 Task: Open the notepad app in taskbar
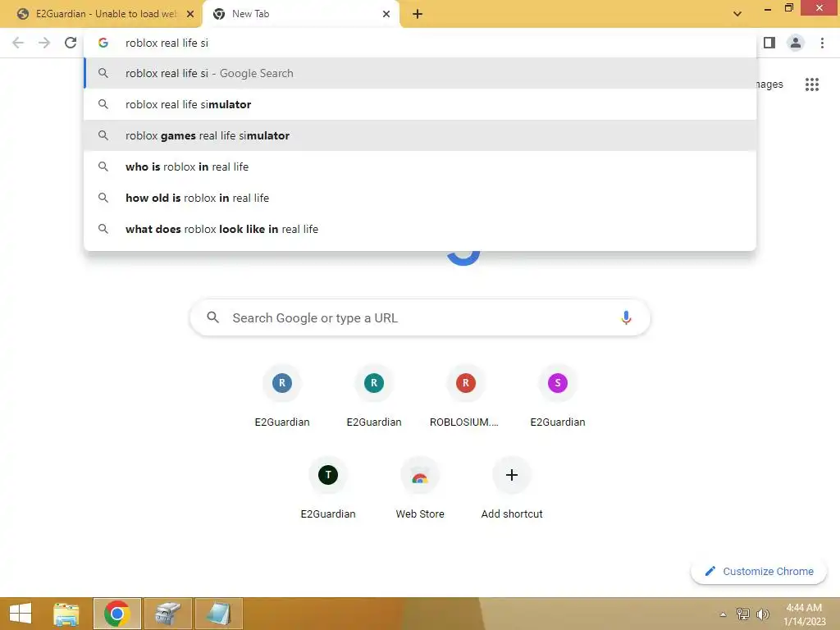(218, 614)
